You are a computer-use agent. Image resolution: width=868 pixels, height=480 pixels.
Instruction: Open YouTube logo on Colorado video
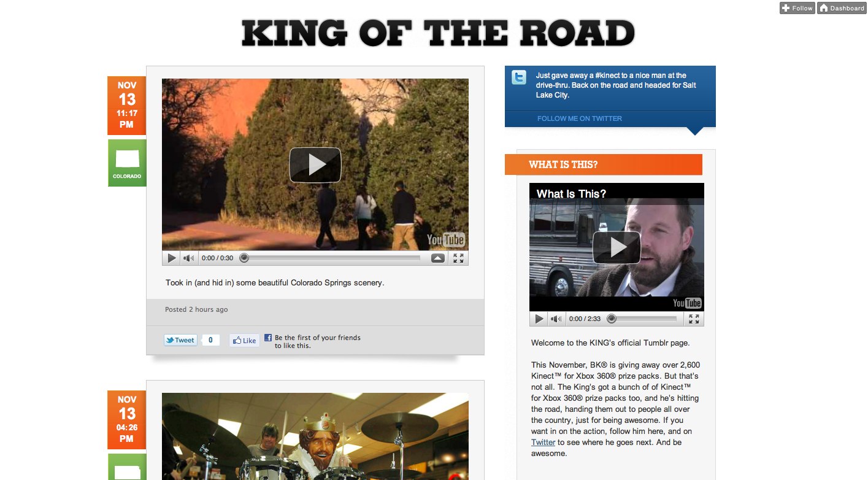[x=446, y=239]
